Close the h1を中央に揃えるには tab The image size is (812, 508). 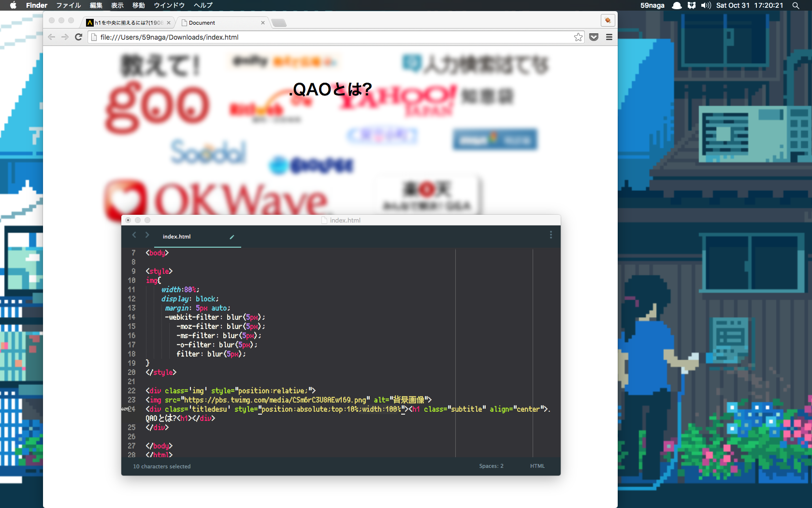click(x=169, y=23)
